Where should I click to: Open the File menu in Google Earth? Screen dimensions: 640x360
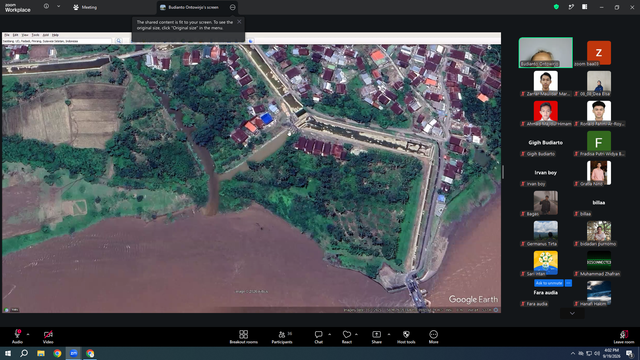(7, 35)
